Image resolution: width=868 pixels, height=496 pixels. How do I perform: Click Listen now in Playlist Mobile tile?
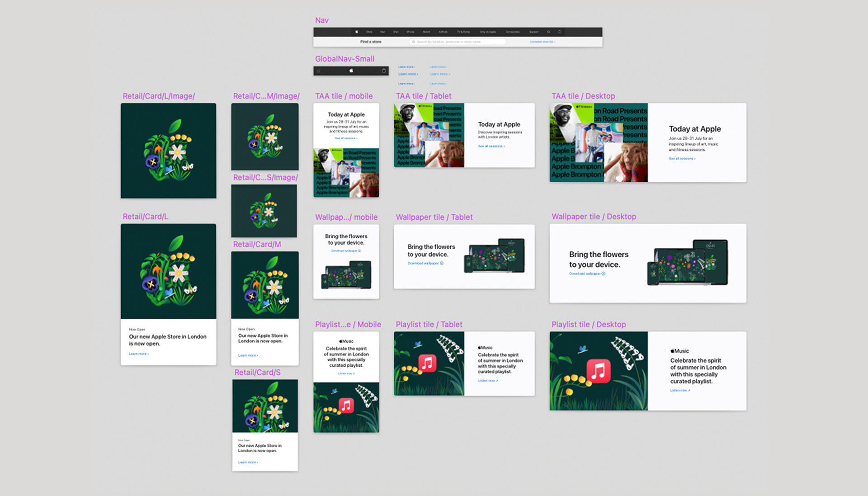click(346, 374)
